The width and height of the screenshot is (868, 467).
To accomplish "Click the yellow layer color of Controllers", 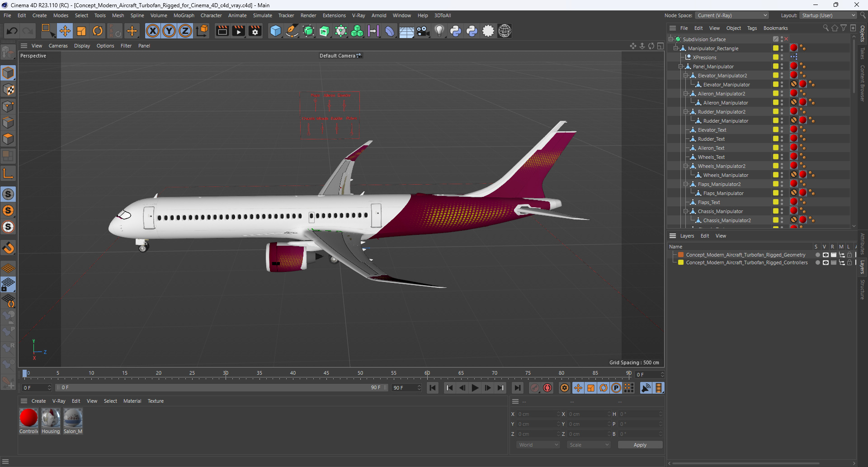I will 681,262.
